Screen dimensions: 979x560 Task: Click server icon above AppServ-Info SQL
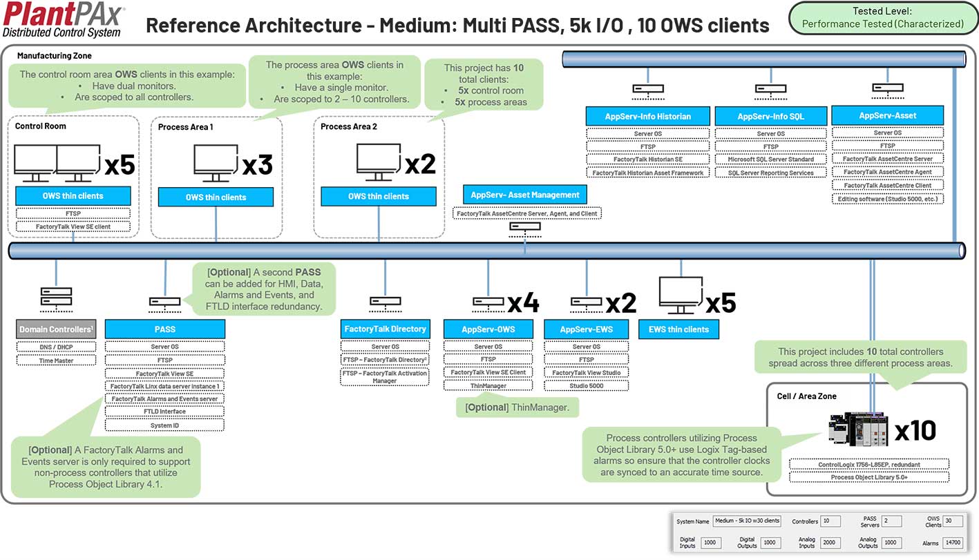pos(770,90)
